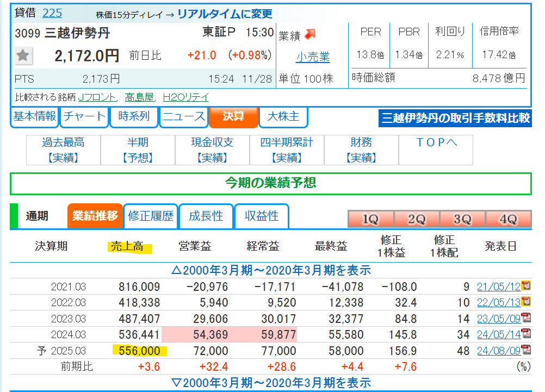Open compared stock H2Oリテイ
The height and width of the screenshot is (392, 545).
pos(186,97)
